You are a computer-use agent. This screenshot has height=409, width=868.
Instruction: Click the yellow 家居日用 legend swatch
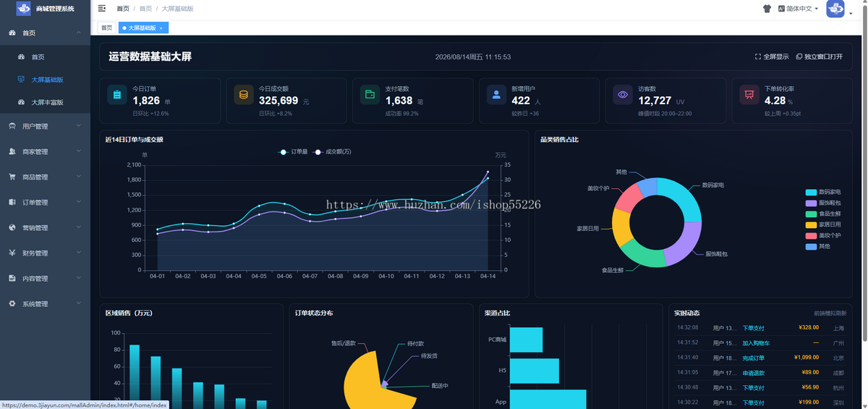coord(811,224)
